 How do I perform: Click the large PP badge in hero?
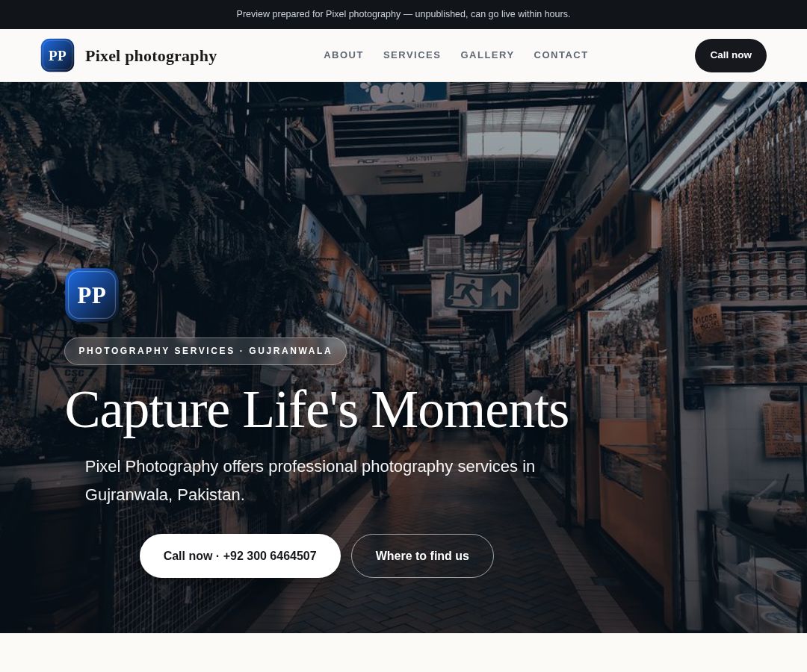92,295
